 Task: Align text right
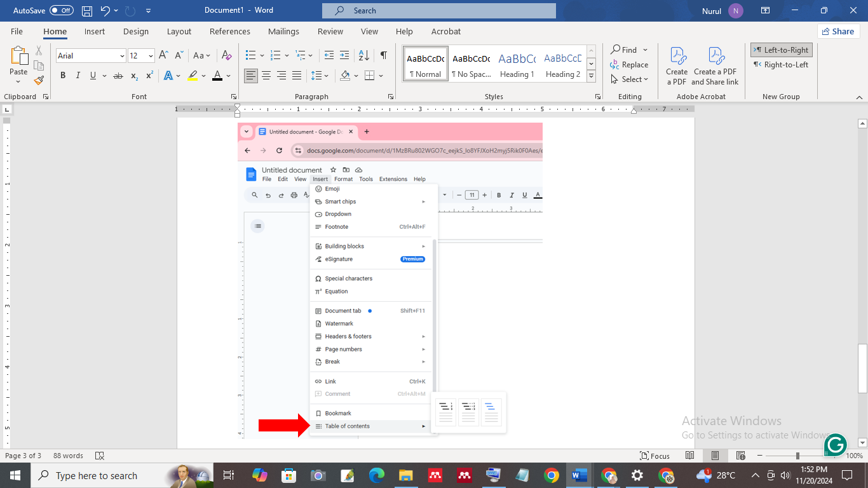[281, 76]
